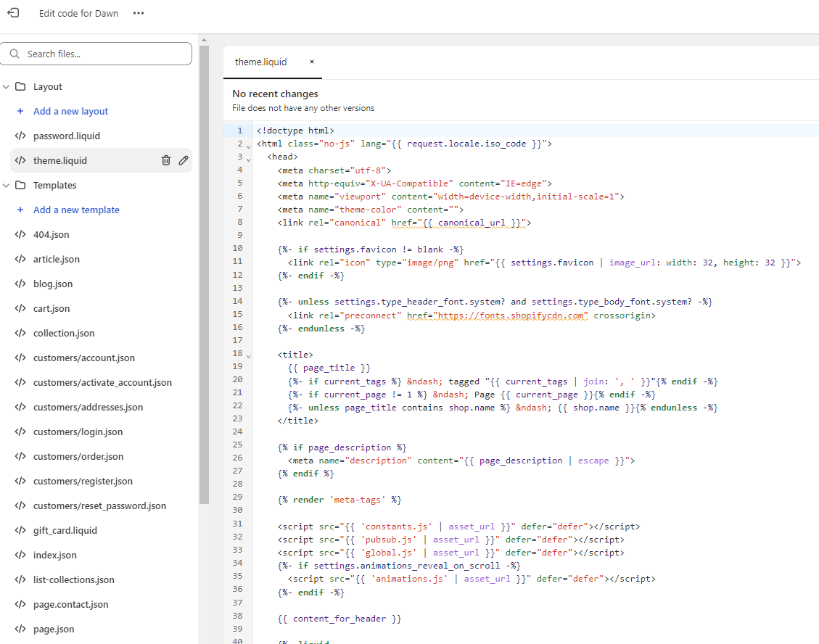Click the code icon beside password.liquid

pos(20,136)
